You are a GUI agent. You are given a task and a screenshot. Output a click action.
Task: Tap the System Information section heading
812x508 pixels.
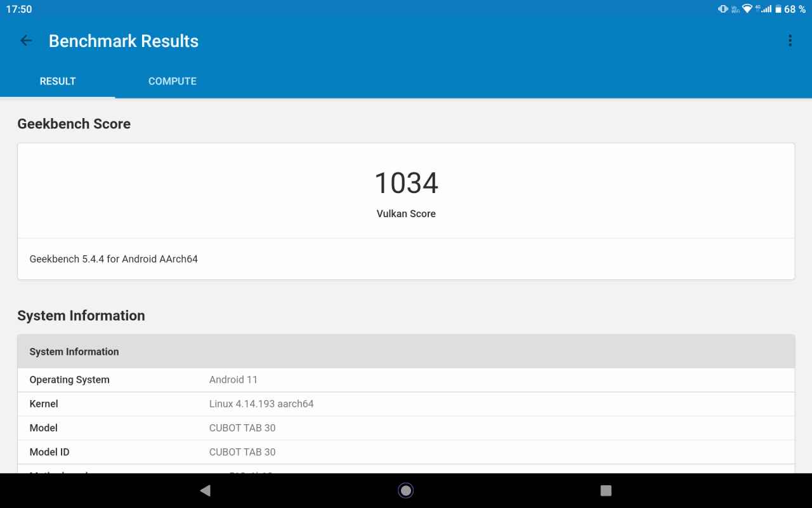click(81, 316)
